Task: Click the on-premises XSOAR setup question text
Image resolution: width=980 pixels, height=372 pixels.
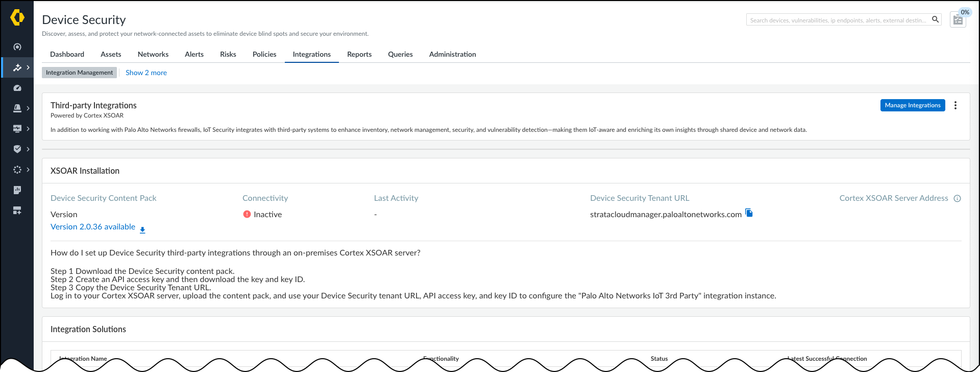Action: tap(235, 253)
